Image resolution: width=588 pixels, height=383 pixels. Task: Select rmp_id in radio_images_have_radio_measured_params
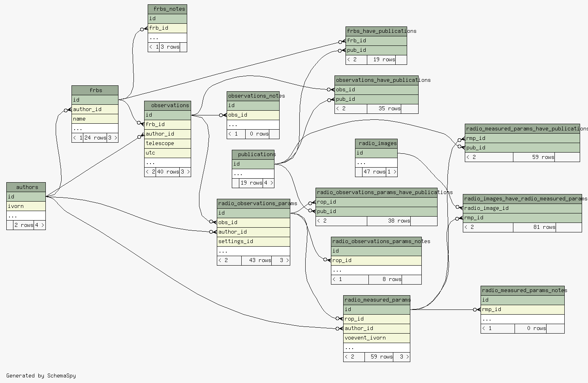522,218
